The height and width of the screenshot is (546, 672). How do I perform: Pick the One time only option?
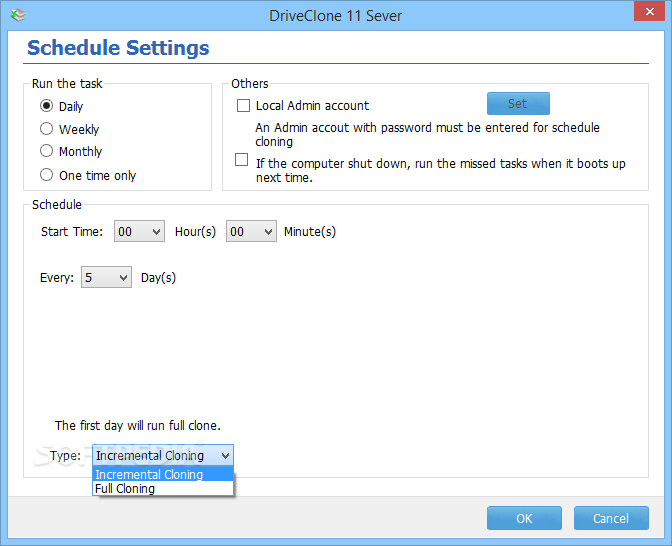[46, 175]
